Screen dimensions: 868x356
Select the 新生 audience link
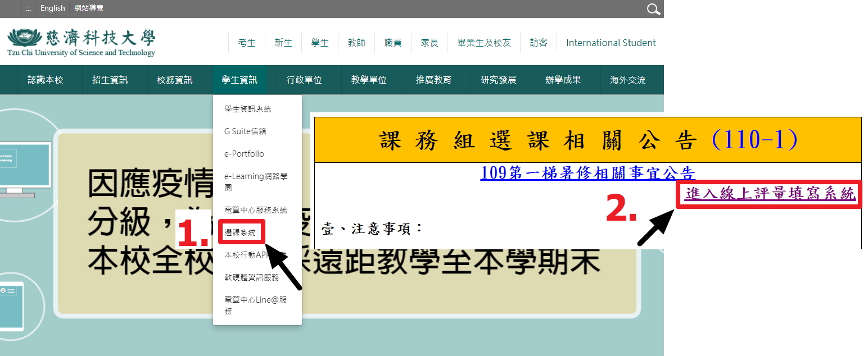pyautogui.click(x=283, y=43)
